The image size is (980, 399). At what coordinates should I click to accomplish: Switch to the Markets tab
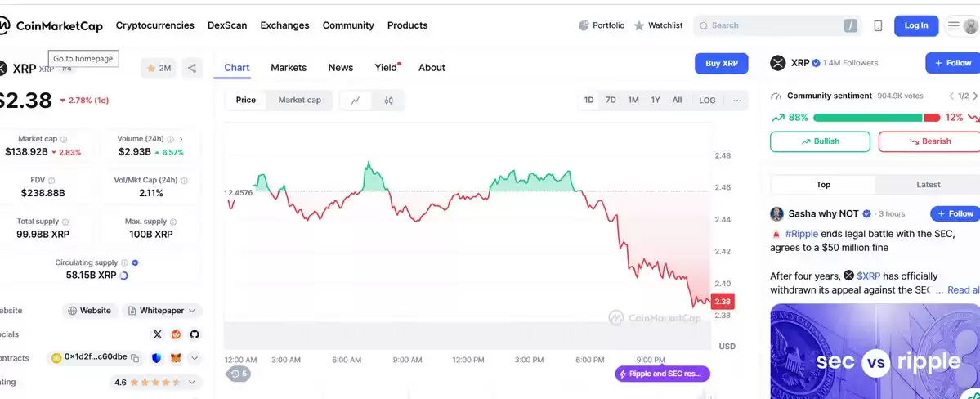(289, 68)
